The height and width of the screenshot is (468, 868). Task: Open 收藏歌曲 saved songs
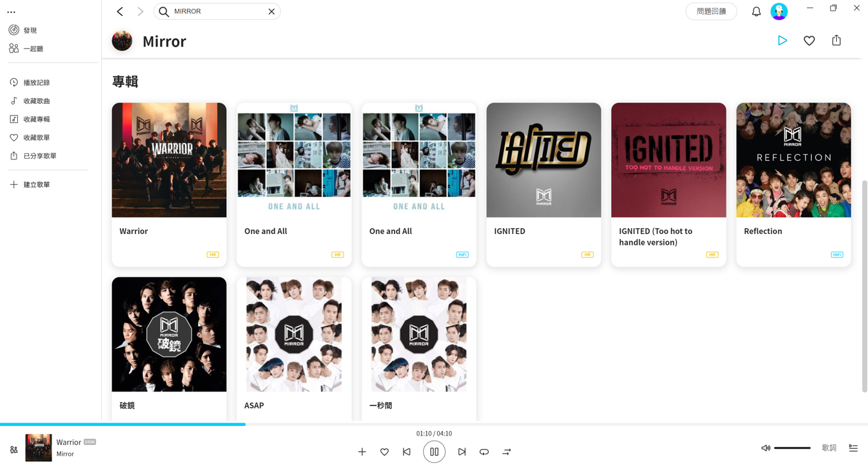(x=29, y=101)
